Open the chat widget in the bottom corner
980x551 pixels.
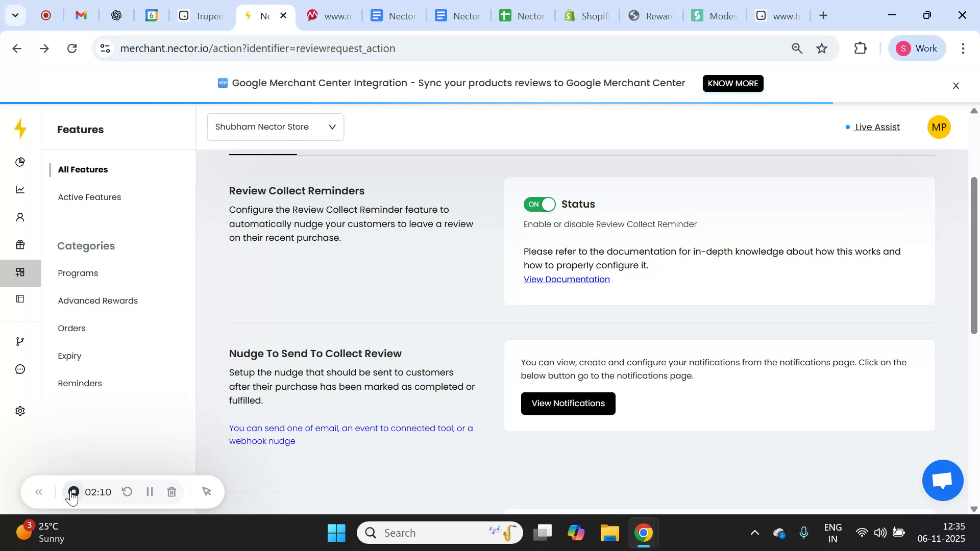click(x=942, y=480)
